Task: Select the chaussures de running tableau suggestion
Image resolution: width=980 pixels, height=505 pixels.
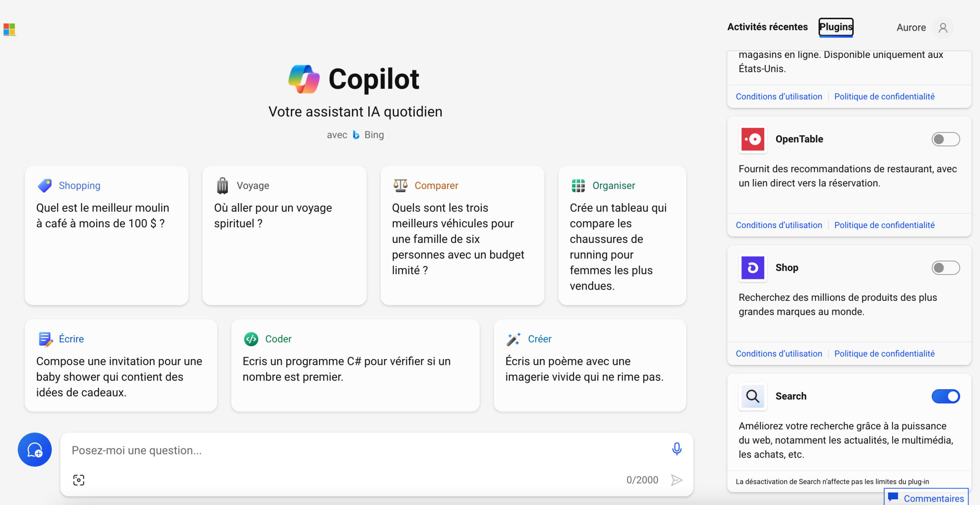Action: [622, 236]
